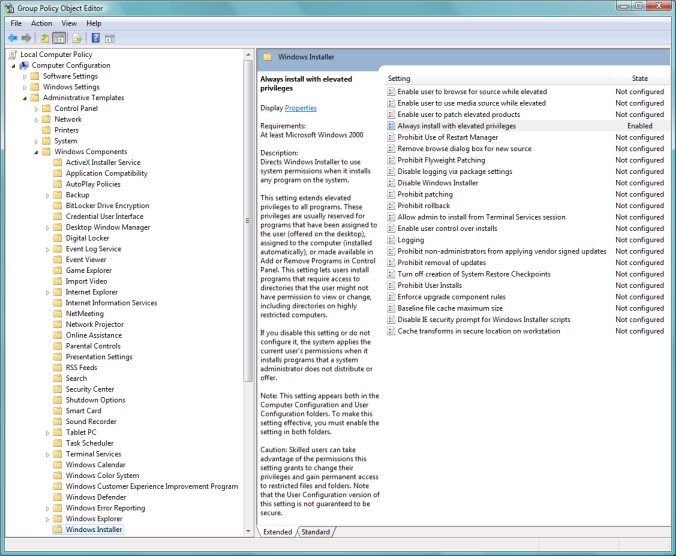Expand the Internet Explorer node
Image resolution: width=676 pixels, height=556 pixels.
(47, 293)
